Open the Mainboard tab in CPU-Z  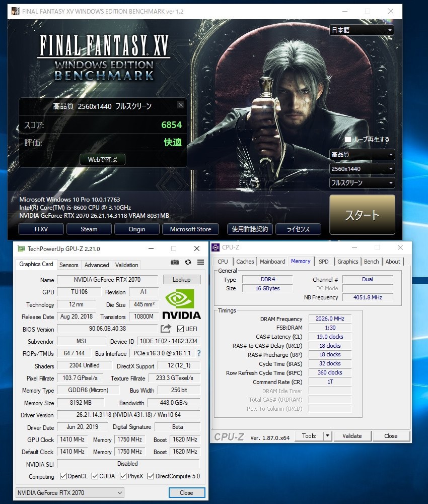[272, 261]
